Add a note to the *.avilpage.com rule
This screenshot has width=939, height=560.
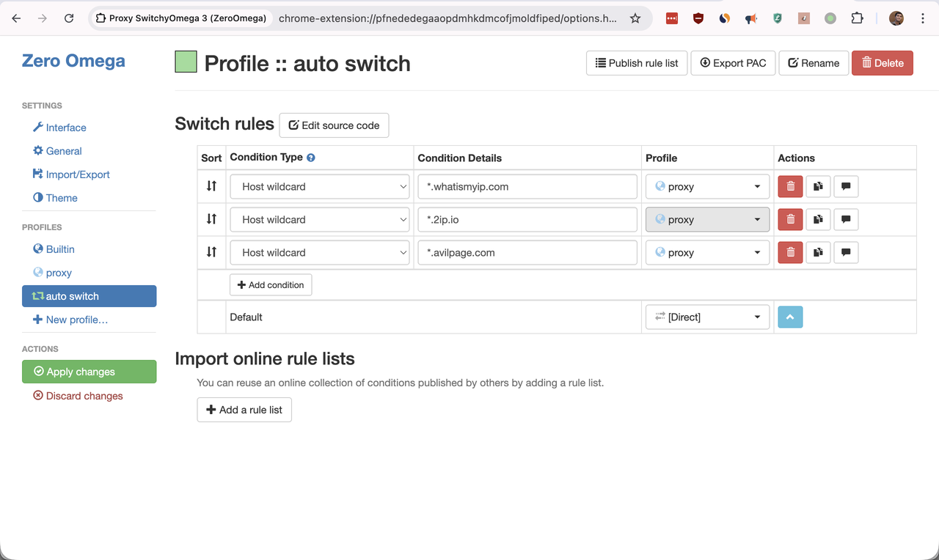tap(846, 253)
